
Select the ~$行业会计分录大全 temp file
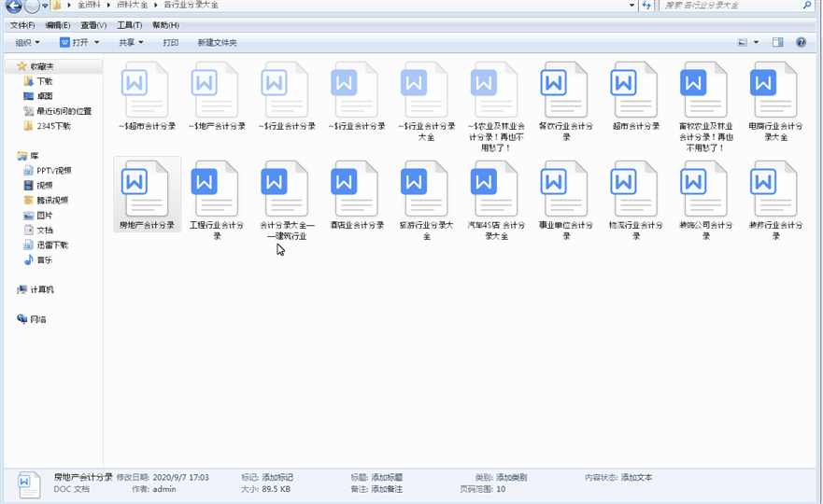(x=426, y=103)
